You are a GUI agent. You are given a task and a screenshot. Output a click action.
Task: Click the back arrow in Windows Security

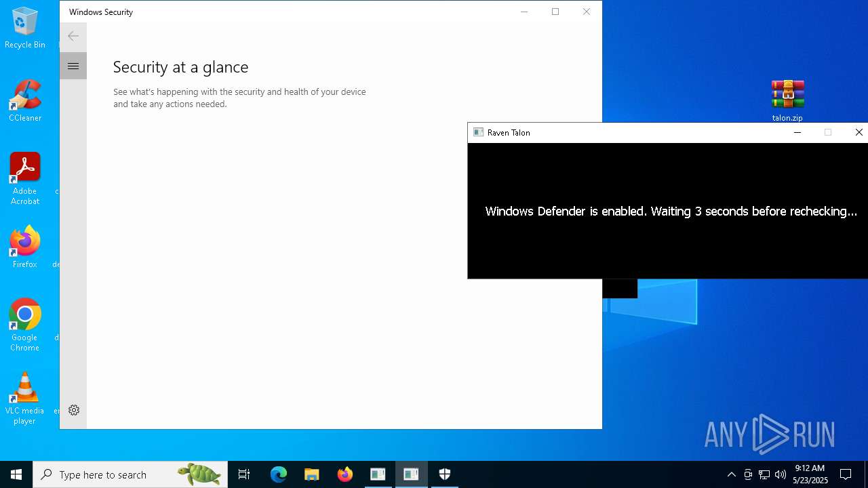point(73,36)
